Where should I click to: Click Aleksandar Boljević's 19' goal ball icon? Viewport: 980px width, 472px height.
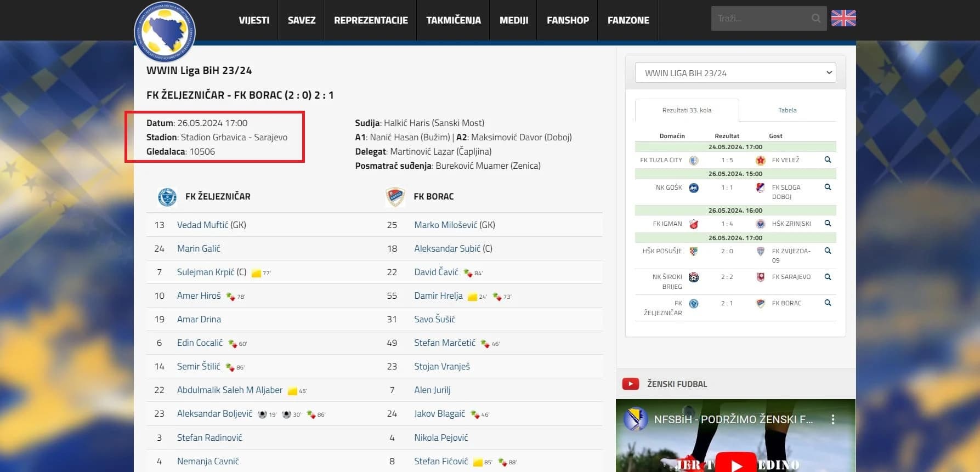coord(263,414)
